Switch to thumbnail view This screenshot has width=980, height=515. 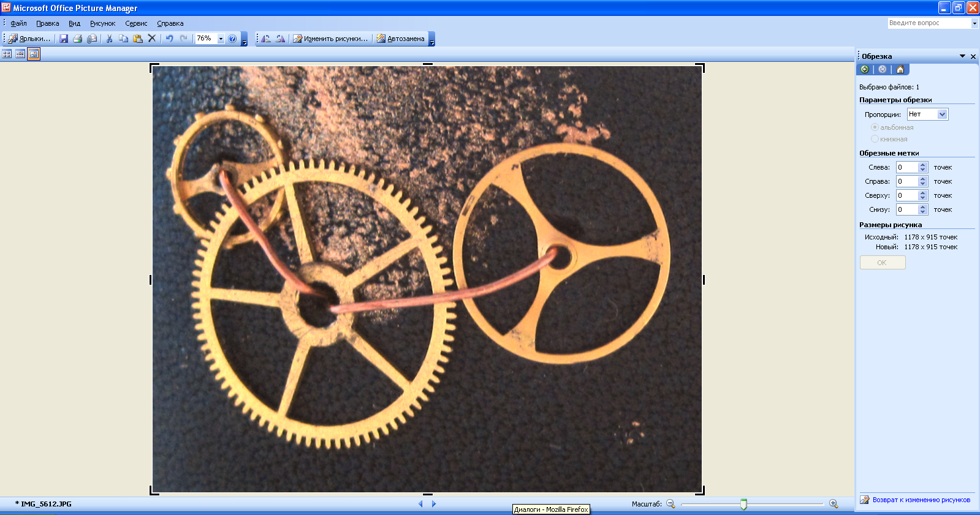(x=7, y=54)
